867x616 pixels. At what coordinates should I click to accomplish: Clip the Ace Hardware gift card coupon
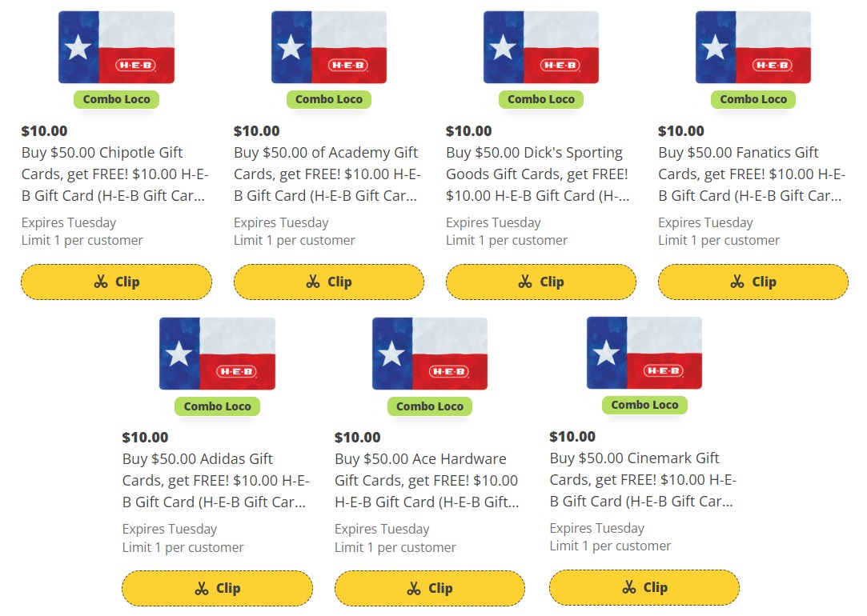pyautogui.click(x=430, y=588)
